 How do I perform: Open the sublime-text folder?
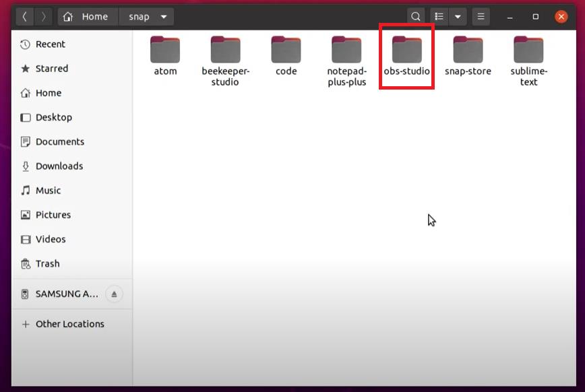[x=528, y=61]
